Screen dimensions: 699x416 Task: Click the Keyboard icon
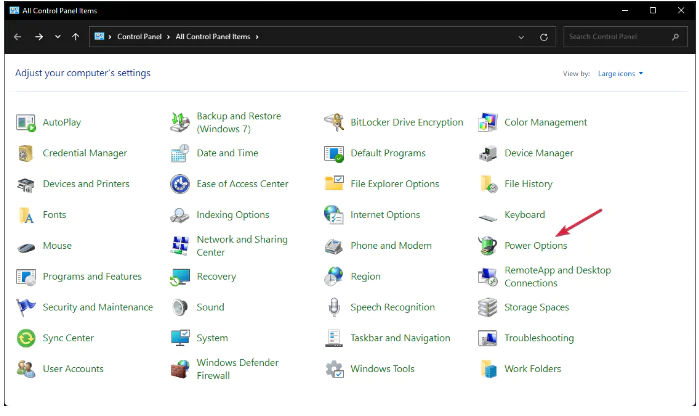488,218
